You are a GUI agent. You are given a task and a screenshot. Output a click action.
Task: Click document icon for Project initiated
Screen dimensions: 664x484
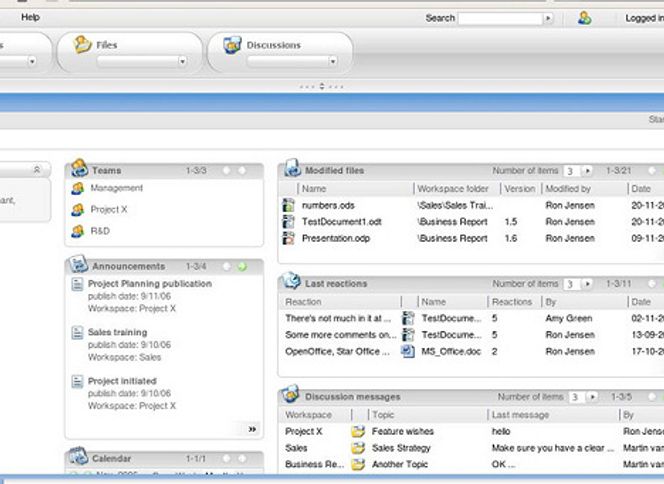(77, 382)
